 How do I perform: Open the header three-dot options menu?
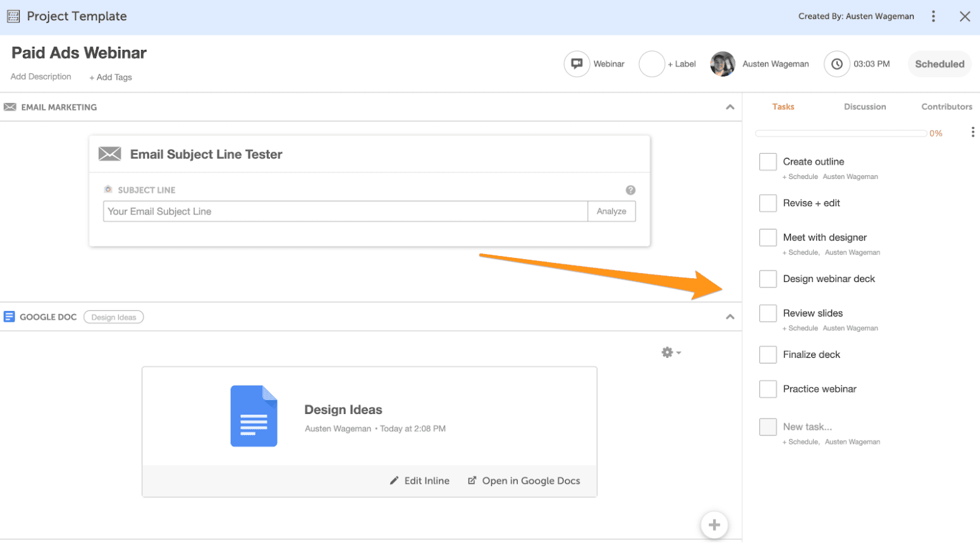[933, 16]
